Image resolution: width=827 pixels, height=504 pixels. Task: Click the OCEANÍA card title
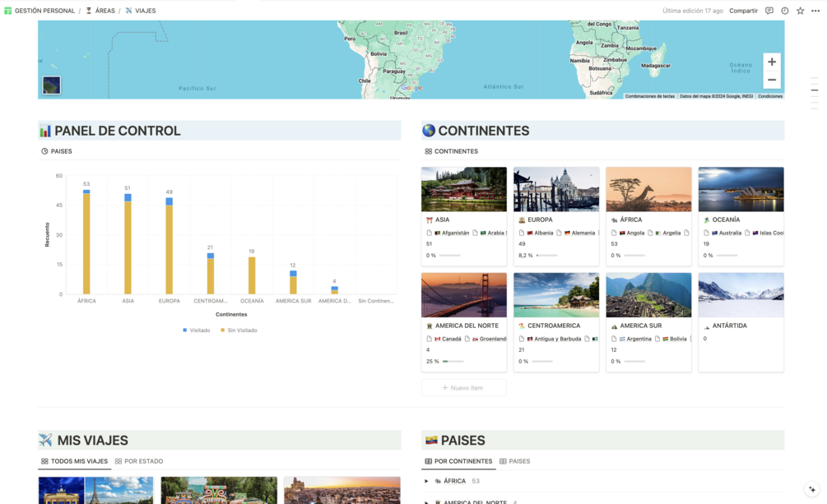click(x=726, y=220)
